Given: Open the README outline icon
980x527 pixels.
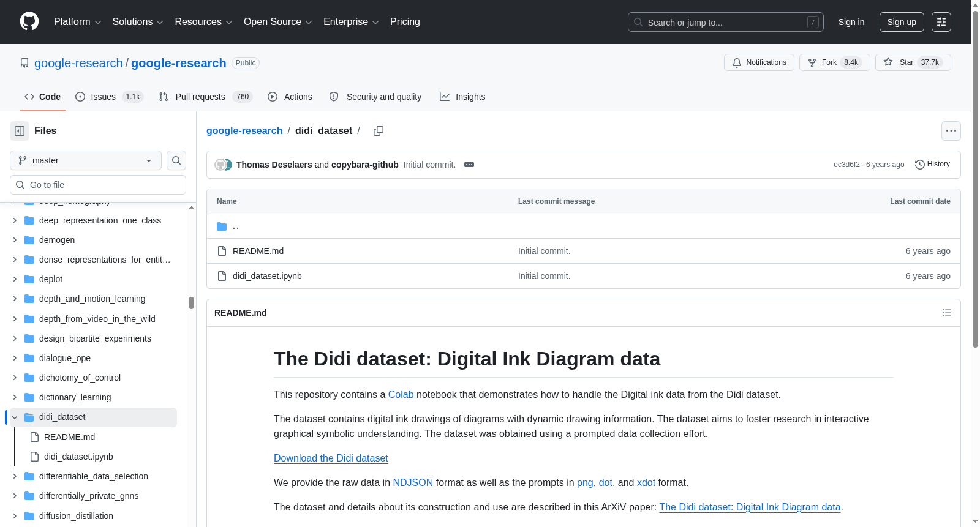Looking at the screenshot, I should 947,313.
